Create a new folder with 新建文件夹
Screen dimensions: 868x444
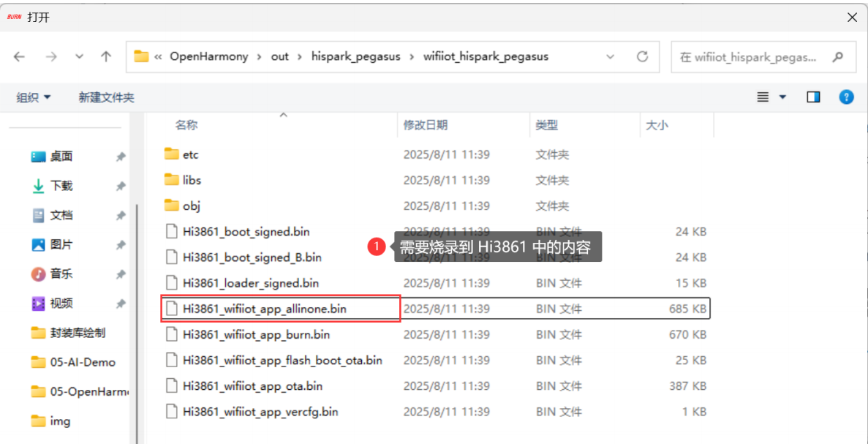point(106,97)
